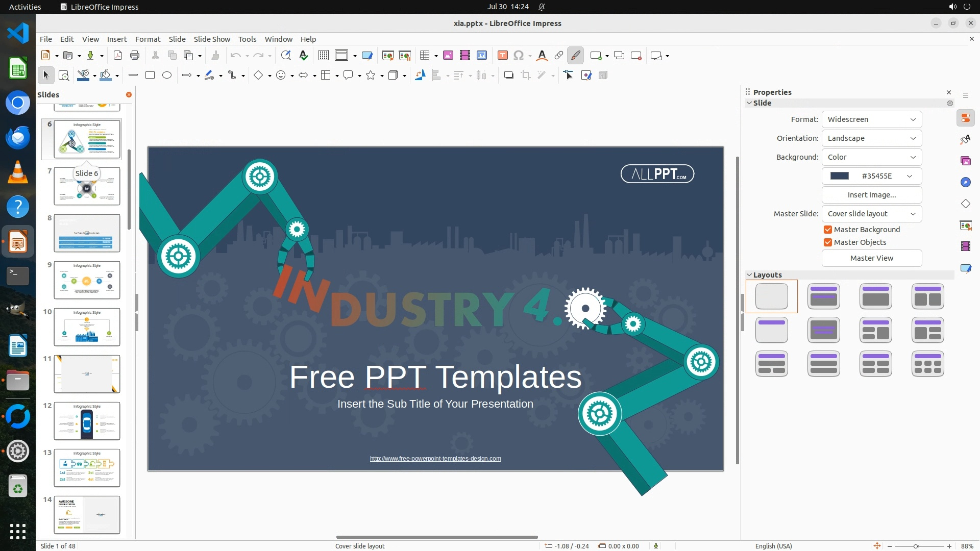Click the #35455E background color swatch
The height and width of the screenshot is (551, 980).
point(840,176)
